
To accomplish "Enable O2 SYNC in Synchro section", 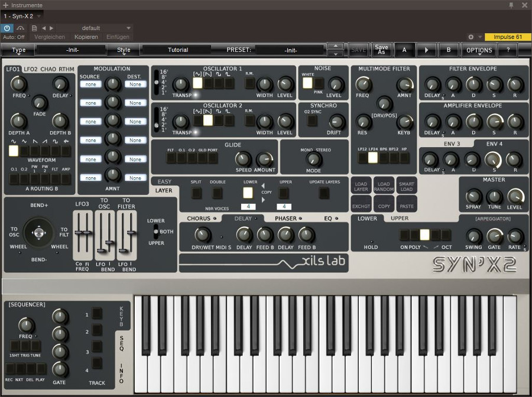I will pos(312,121).
